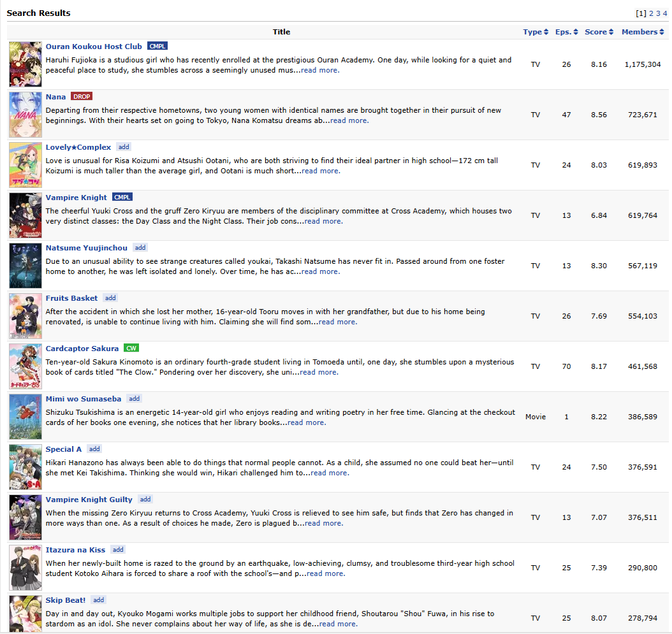The height and width of the screenshot is (634, 672).
Task: Click add next to Skip Beat!
Action: 98,600
